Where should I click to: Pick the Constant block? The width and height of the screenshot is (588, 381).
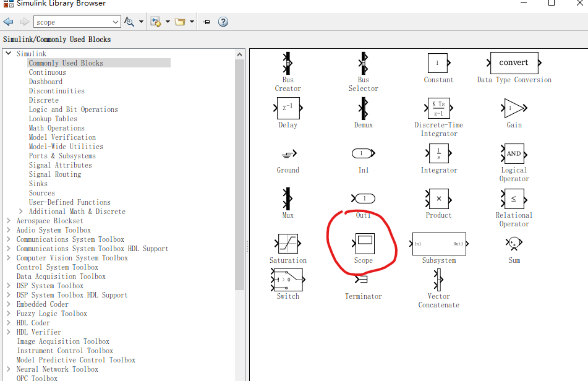pyautogui.click(x=438, y=62)
